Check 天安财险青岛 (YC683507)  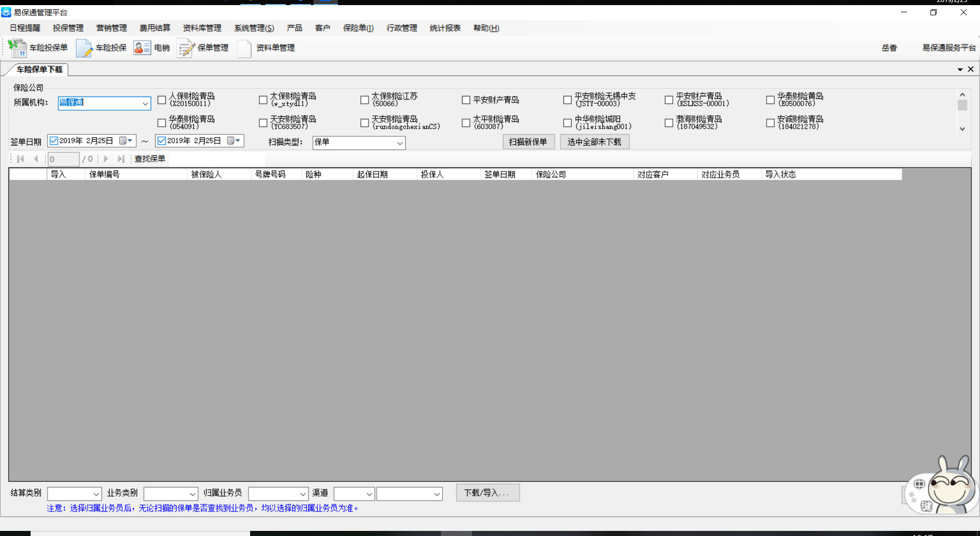[x=263, y=123]
